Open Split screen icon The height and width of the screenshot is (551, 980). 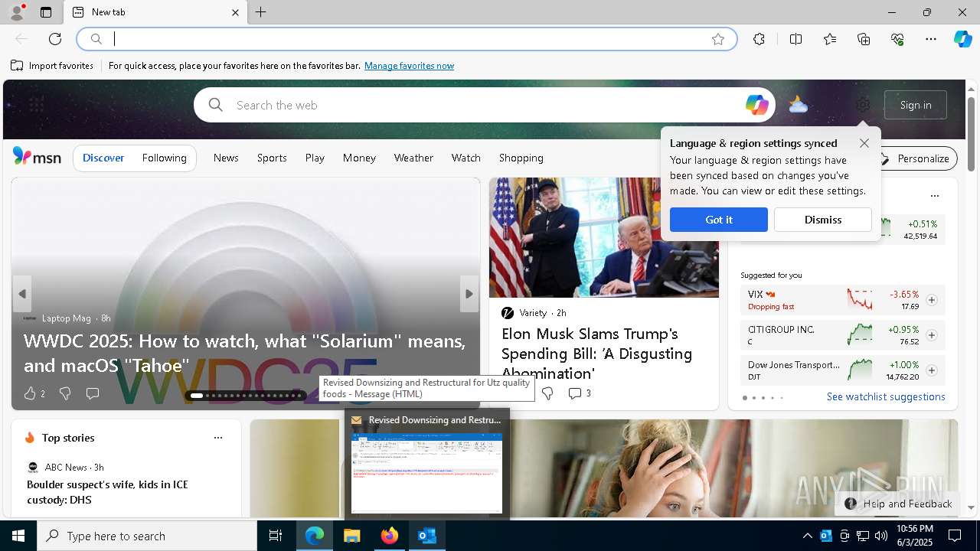[796, 39]
